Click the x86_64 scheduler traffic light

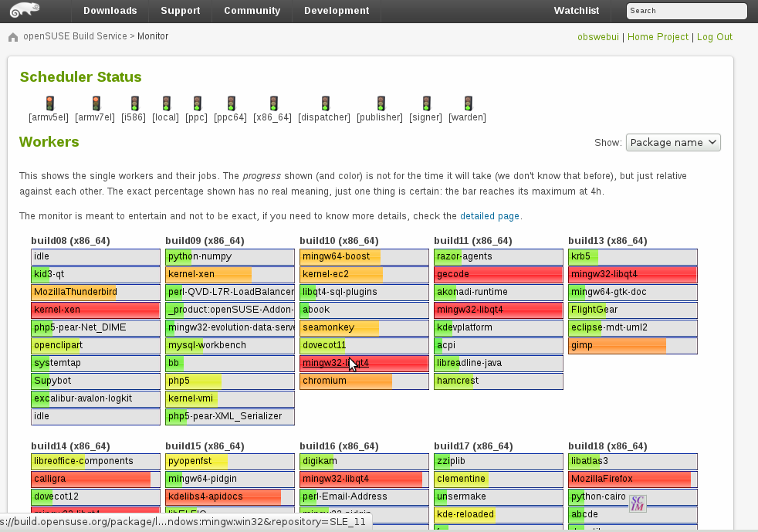273,103
